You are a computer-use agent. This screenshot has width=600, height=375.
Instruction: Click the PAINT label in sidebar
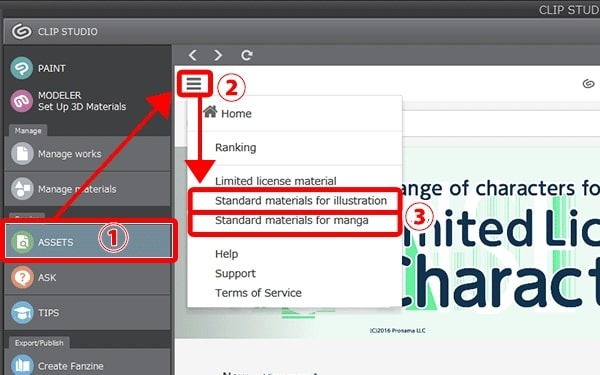52,68
